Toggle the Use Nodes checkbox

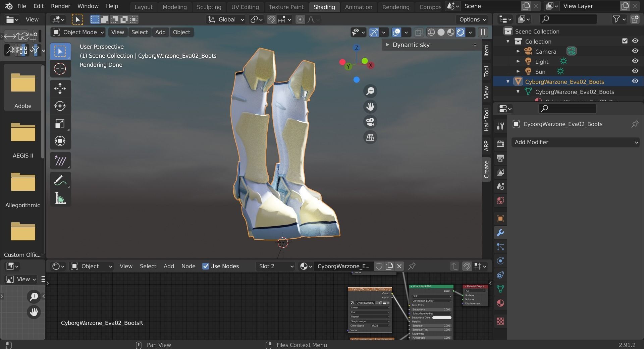pos(205,266)
